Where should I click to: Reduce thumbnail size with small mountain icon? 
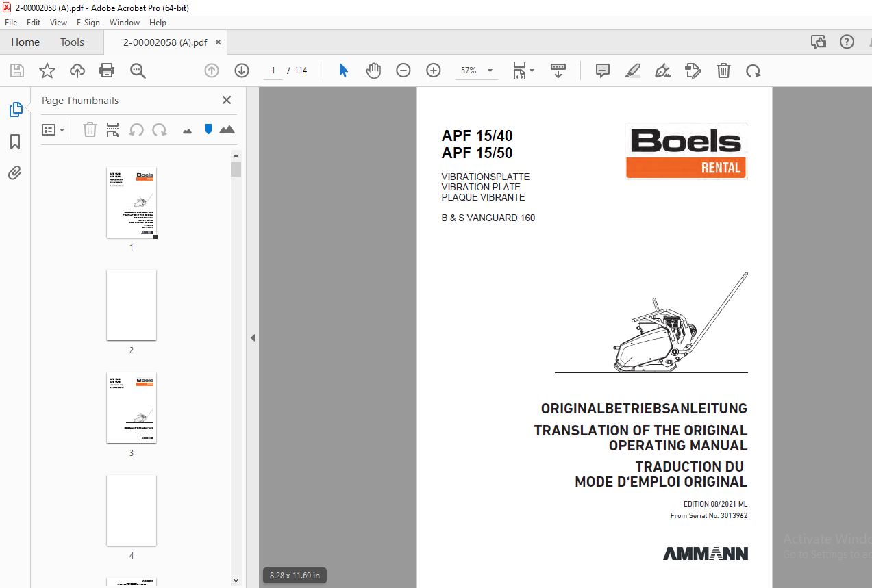point(187,130)
